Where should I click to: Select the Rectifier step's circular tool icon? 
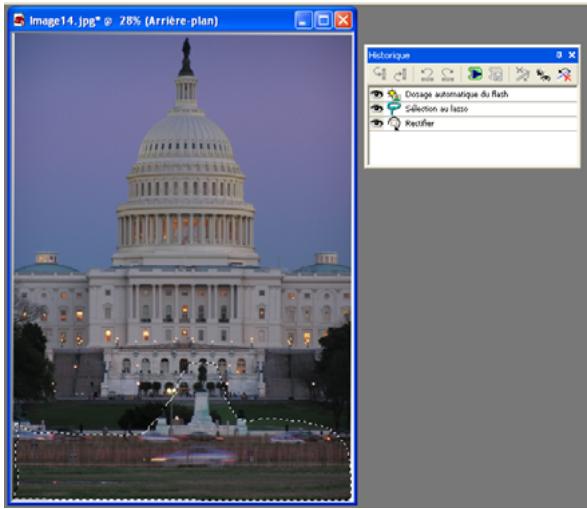(x=393, y=124)
